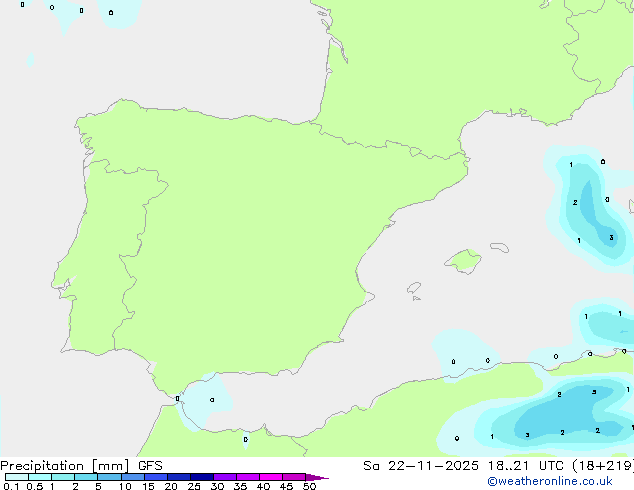Click the '15' legend scale label

(148, 486)
